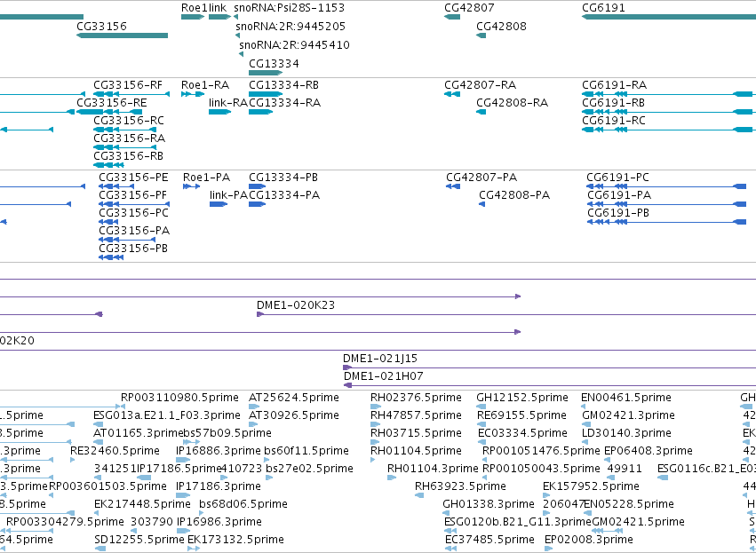The height and width of the screenshot is (553, 756).
Task: Click protein label CG33156-PA
Action: tap(134, 231)
